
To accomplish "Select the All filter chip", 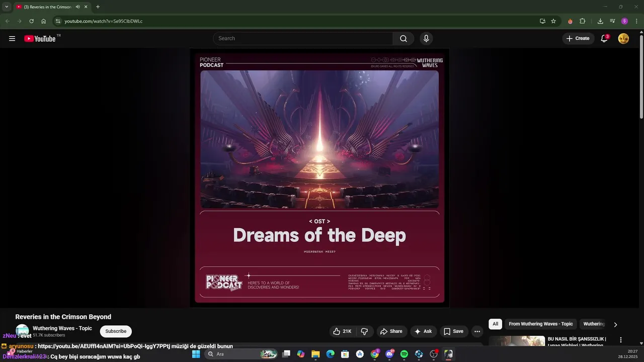I will pos(496,324).
